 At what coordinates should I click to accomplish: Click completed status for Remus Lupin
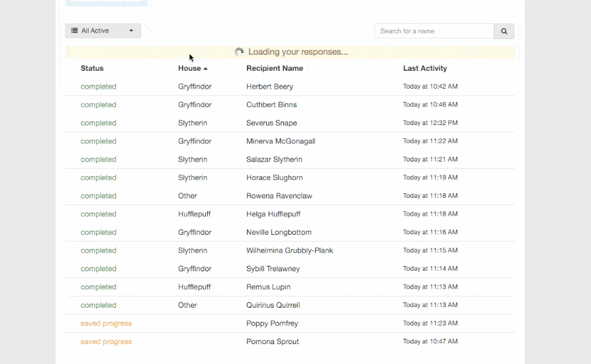[99, 287]
